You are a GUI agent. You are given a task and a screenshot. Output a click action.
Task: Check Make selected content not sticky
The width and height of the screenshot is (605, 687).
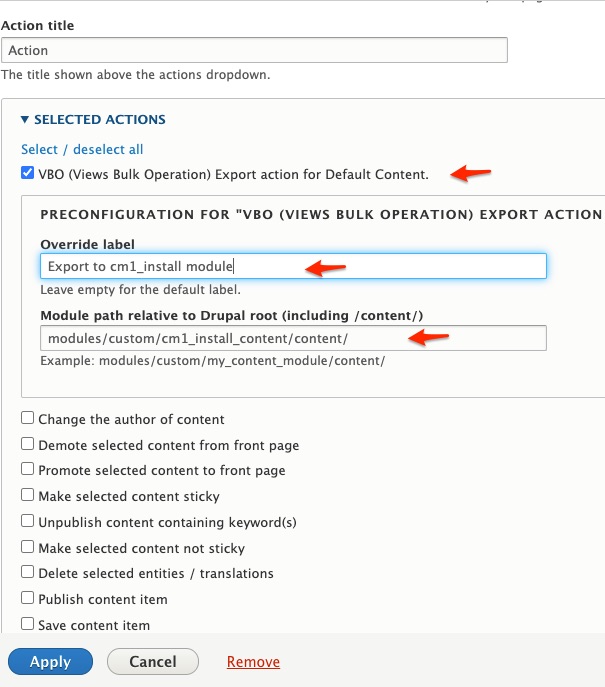(28, 546)
